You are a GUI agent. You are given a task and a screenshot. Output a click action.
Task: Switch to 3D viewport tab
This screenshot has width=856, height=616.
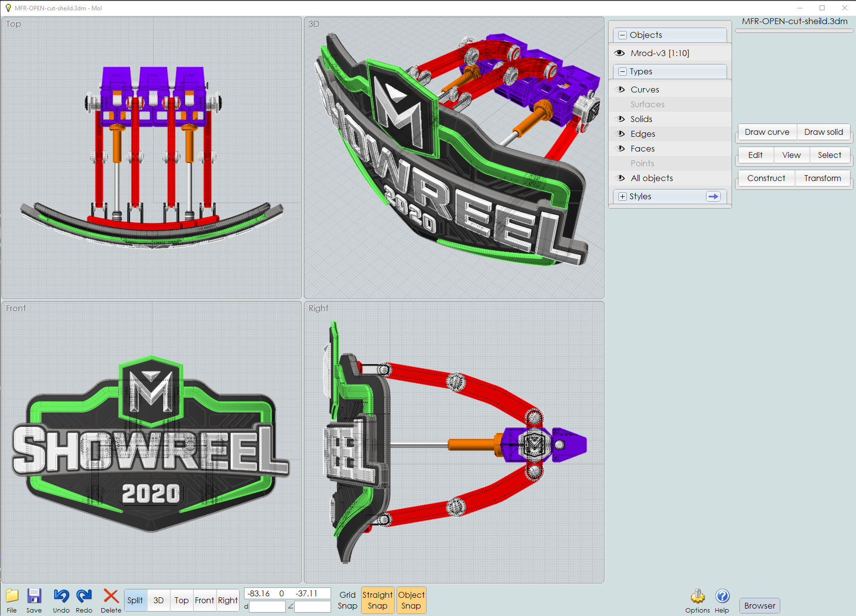click(x=158, y=600)
